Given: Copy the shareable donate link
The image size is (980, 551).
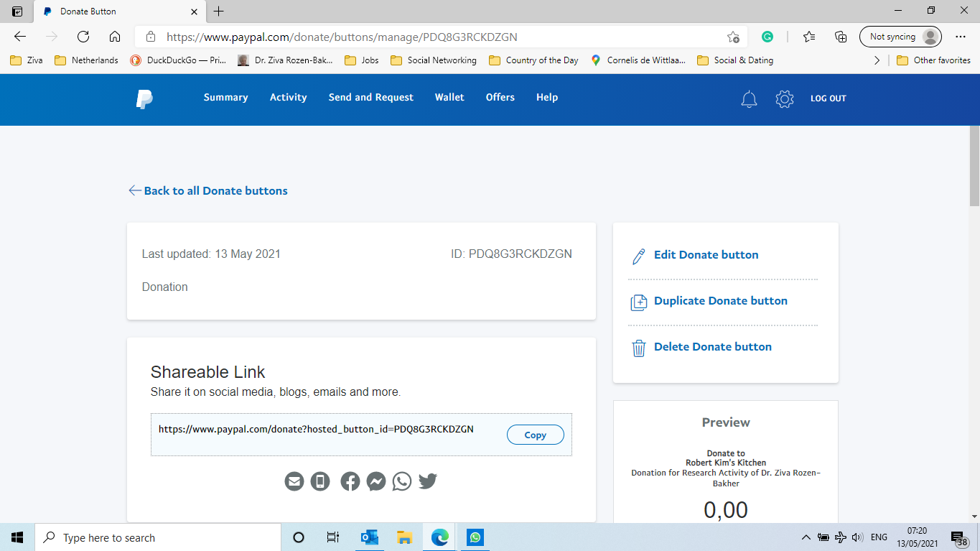Looking at the screenshot, I should pyautogui.click(x=535, y=435).
